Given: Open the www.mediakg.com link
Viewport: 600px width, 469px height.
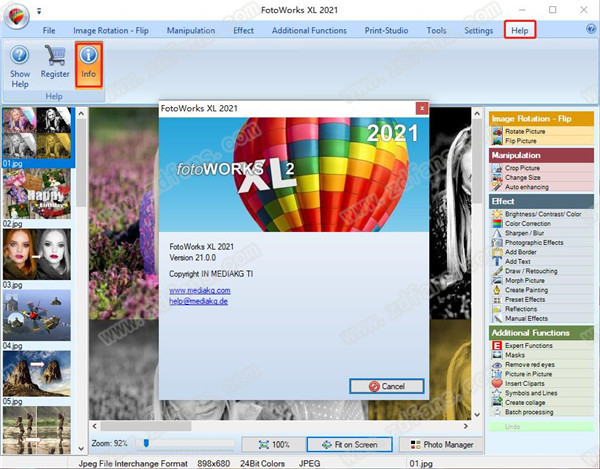Looking at the screenshot, I should 200,290.
